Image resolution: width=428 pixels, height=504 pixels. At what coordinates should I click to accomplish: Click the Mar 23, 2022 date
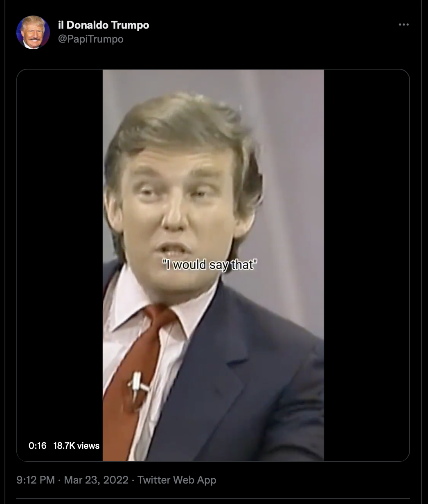[x=96, y=480]
